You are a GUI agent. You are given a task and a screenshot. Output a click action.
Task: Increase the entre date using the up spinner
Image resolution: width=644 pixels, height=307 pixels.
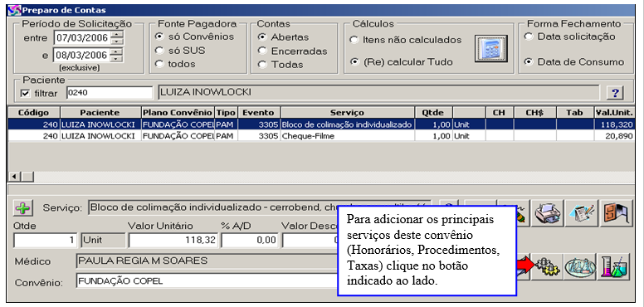[x=117, y=35]
